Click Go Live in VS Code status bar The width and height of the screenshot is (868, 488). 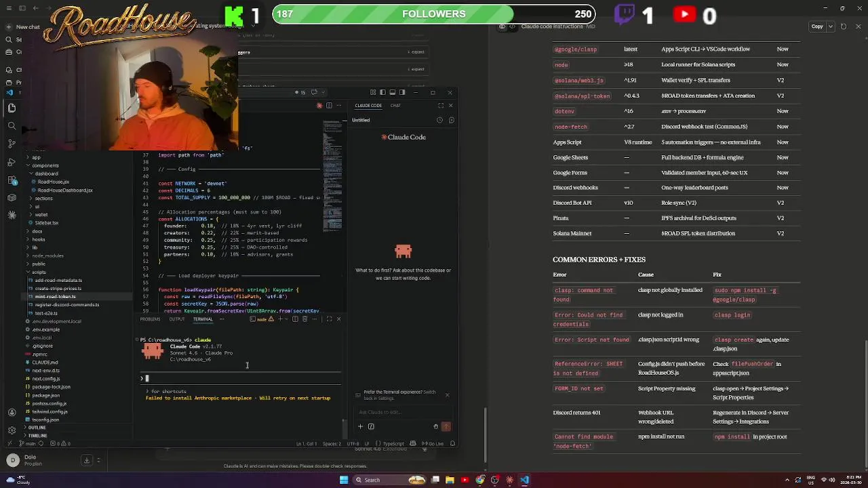[x=432, y=444]
